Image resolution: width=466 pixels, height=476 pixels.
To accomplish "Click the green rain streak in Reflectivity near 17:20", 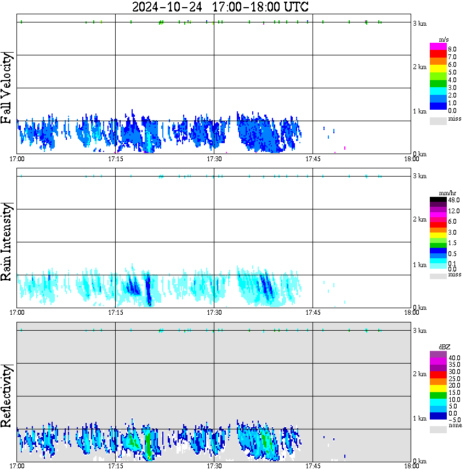I will [x=148, y=446].
